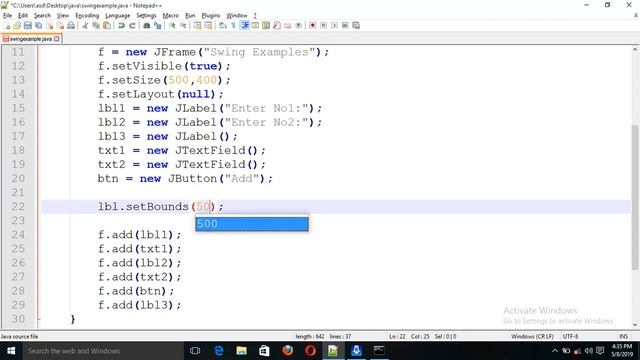Open the Command Prompt taskbar window
Image resolution: width=640 pixels, height=360 pixels.
[379, 351]
